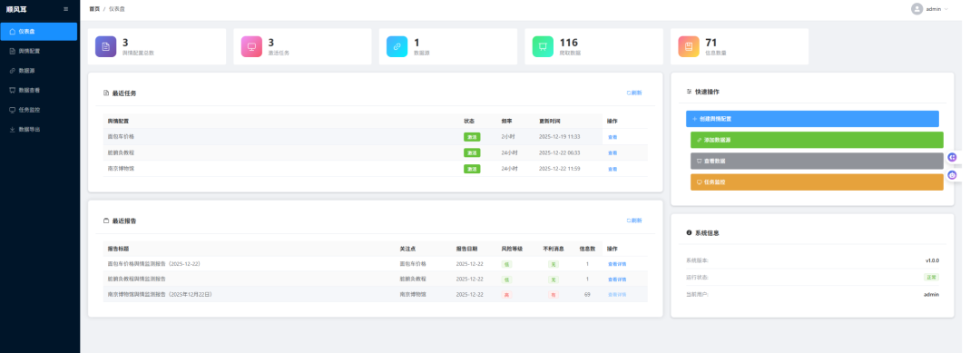Click 查看 for the 面包车价格 task
Image resolution: width=980 pixels, height=353 pixels.
tap(612, 137)
